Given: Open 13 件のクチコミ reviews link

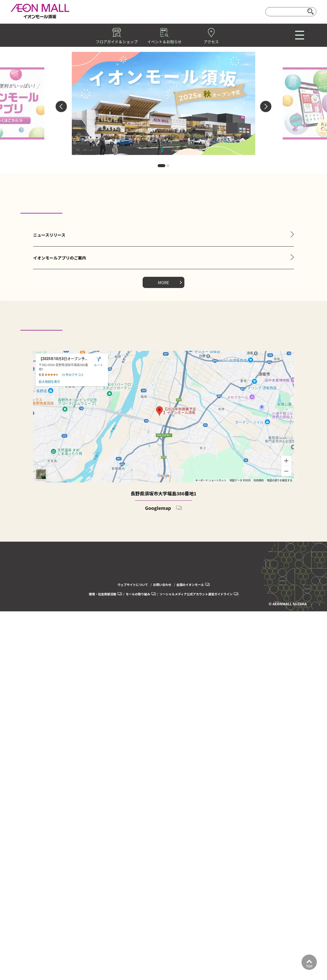Looking at the screenshot, I should [72, 375].
